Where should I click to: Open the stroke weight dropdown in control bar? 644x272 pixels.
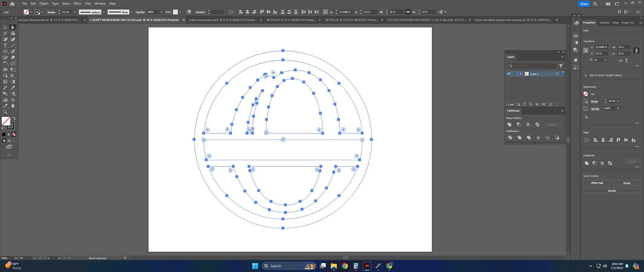75,12
